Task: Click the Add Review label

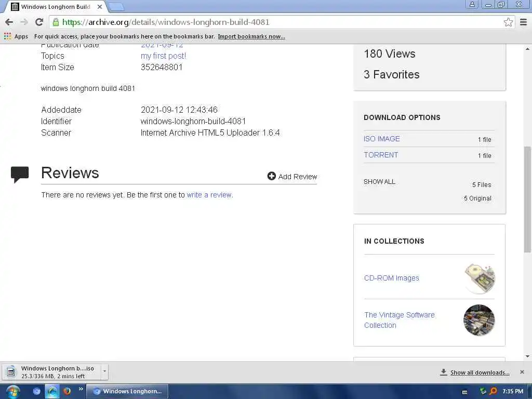Action: 298,177
